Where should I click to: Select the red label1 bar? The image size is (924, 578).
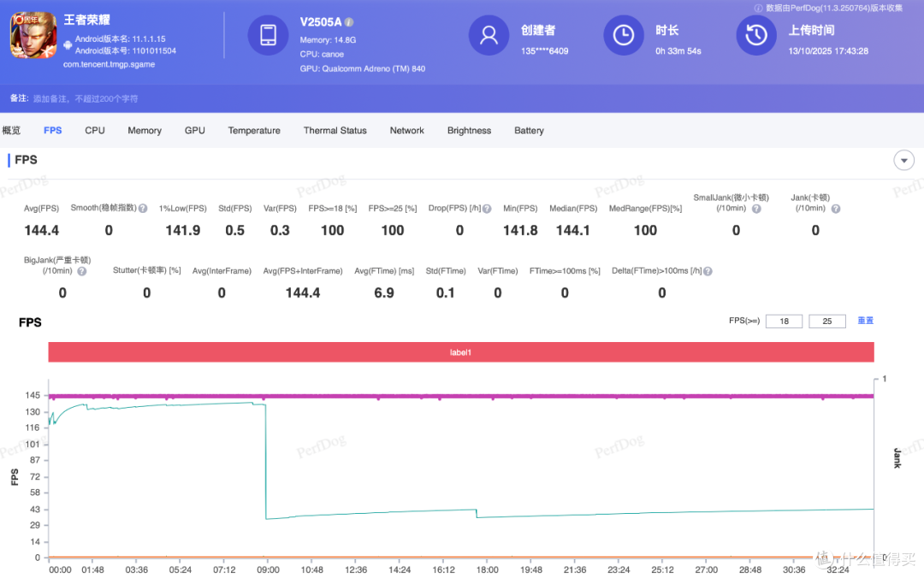461,352
